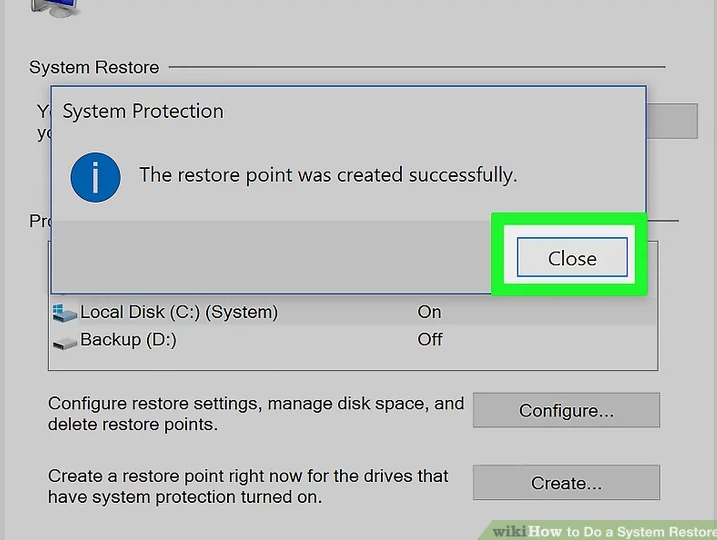Click the Configure restore settings description text
Image resolution: width=717 pixels, height=540 pixels.
[x=256, y=414]
